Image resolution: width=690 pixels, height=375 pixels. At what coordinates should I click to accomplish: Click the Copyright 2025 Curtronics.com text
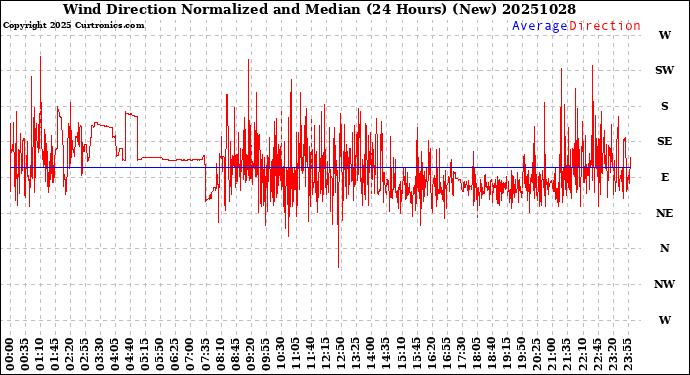coord(73,26)
